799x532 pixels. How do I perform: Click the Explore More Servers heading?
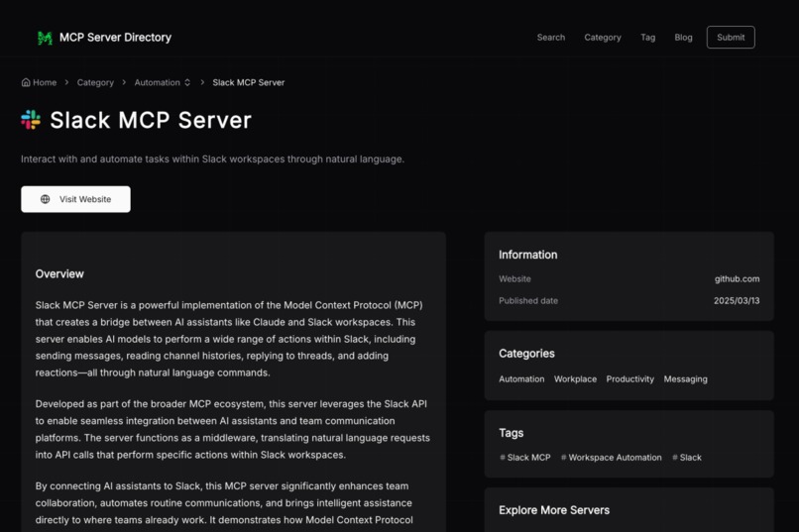pyautogui.click(x=554, y=510)
